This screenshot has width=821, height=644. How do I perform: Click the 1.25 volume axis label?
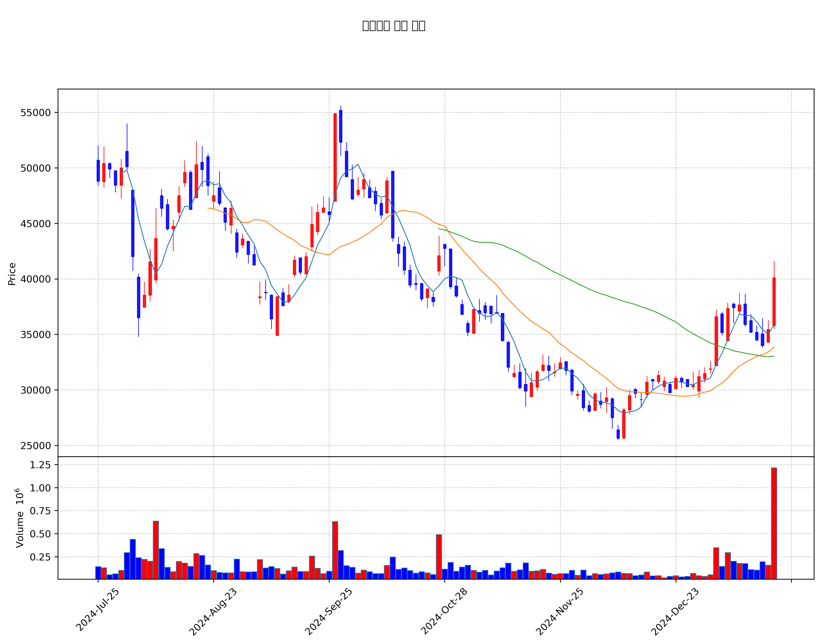40,465
